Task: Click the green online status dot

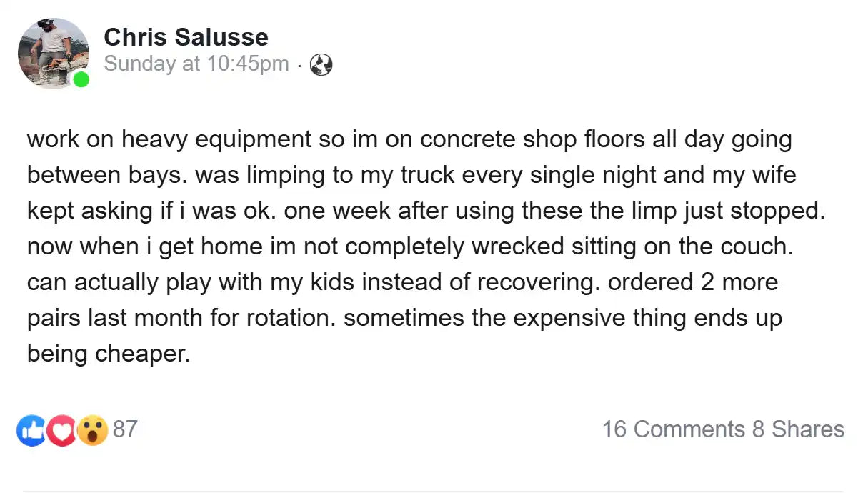Action: (x=81, y=79)
